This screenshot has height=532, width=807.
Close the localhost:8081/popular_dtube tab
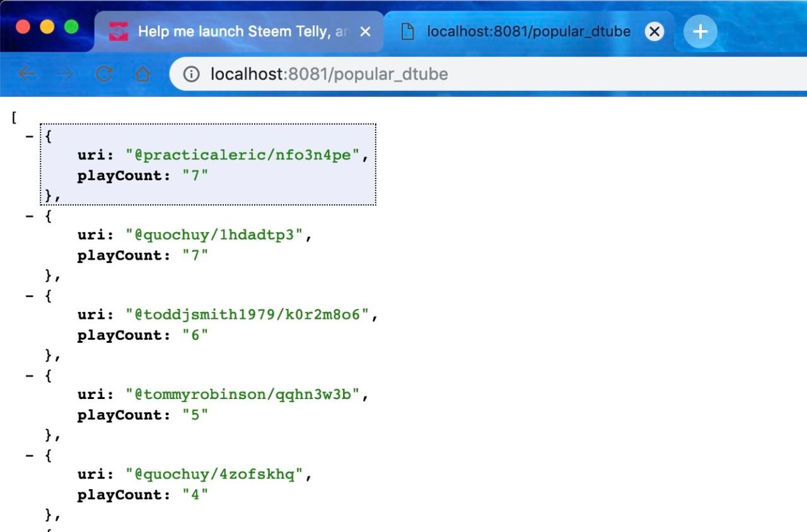pos(654,32)
